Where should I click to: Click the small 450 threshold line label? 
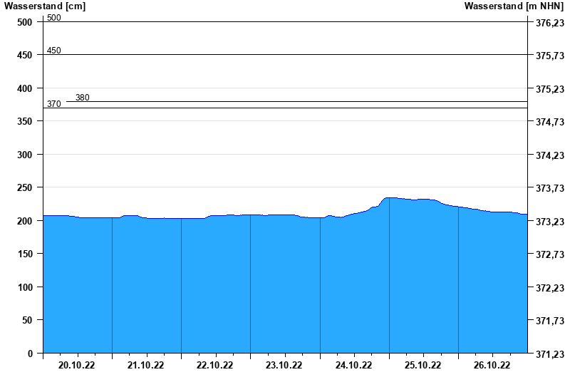54,51
